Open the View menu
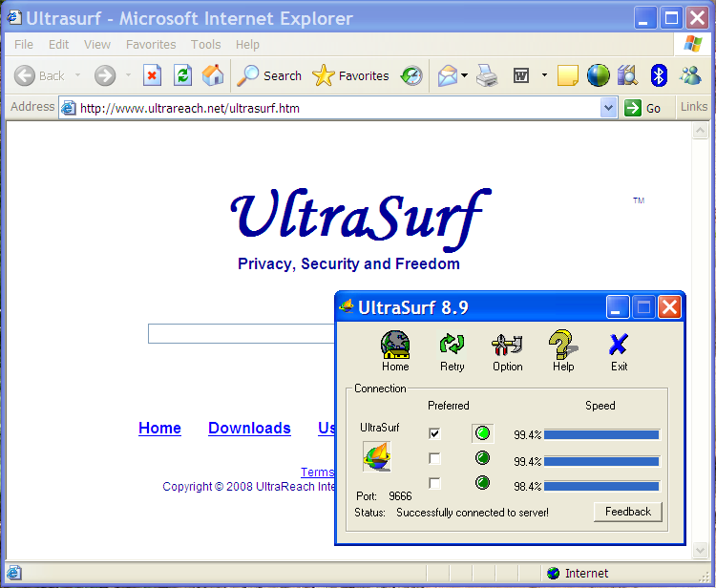716x588 pixels. point(96,44)
